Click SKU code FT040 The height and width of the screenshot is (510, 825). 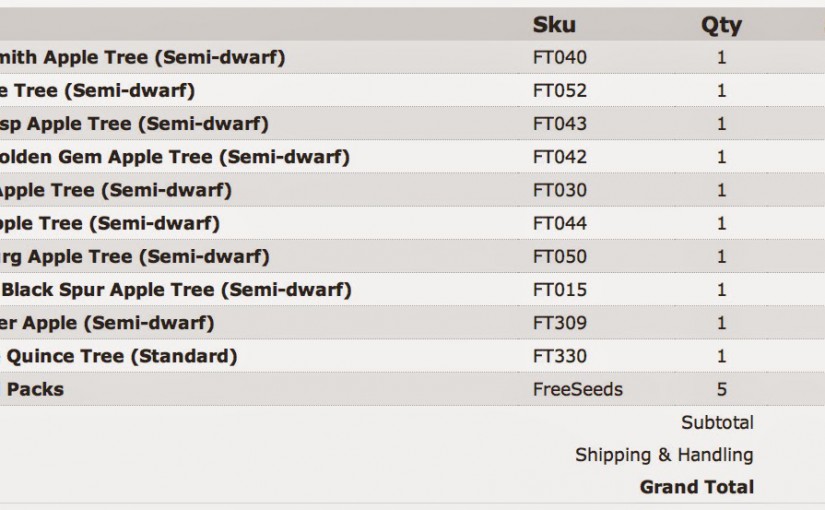point(560,58)
